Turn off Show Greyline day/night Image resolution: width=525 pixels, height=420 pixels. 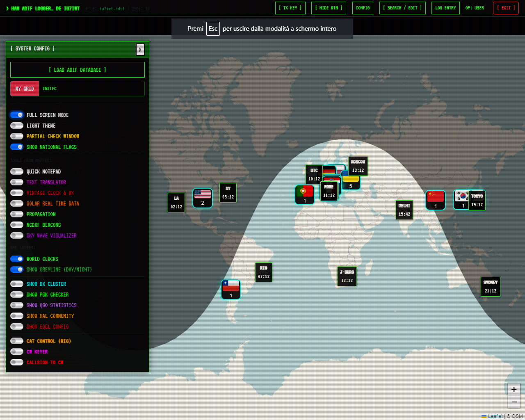17,269
